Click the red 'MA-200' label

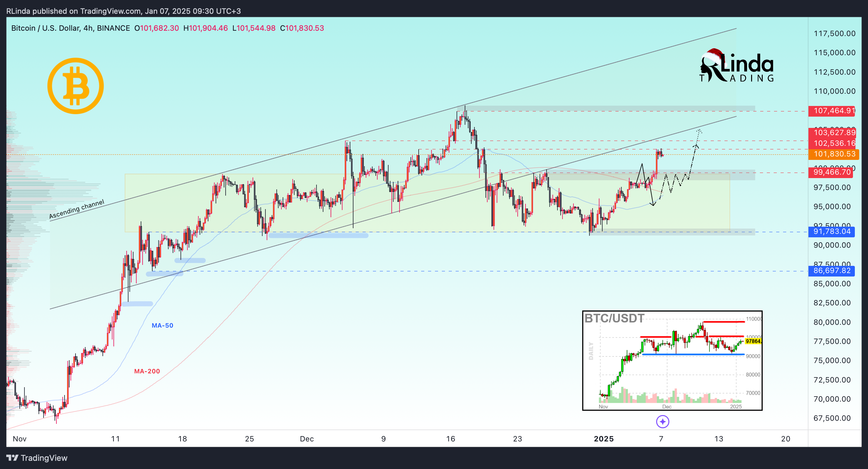pyautogui.click(x=147, y=371)
